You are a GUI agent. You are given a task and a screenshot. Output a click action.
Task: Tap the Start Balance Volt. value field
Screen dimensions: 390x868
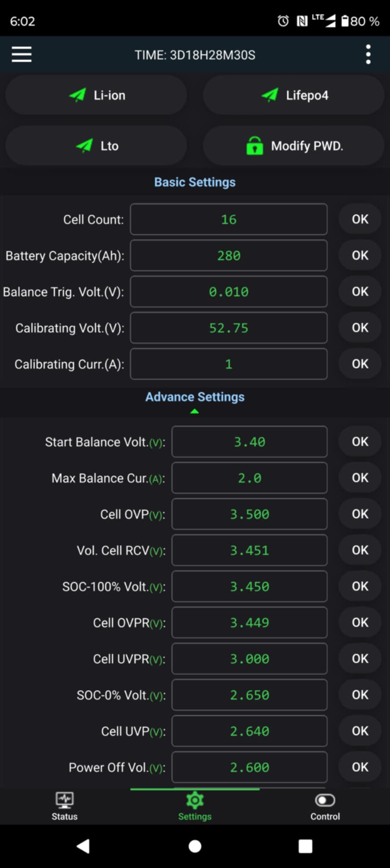(249, 442)
